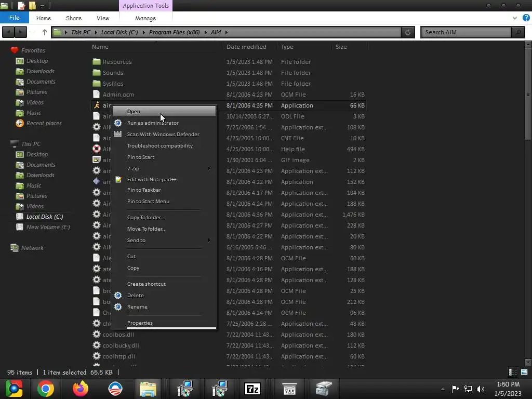
Task: Launch Google Chrome from the taskbar
Action: click(x=46, y=389)
